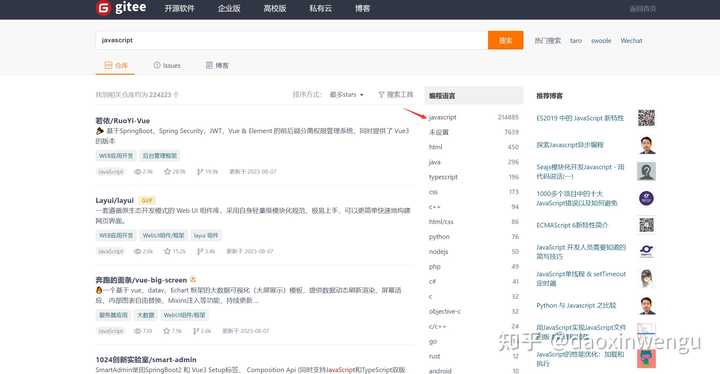Click the fork icon under vue-big-screen
720x374 pixels.
click(196, 331)
